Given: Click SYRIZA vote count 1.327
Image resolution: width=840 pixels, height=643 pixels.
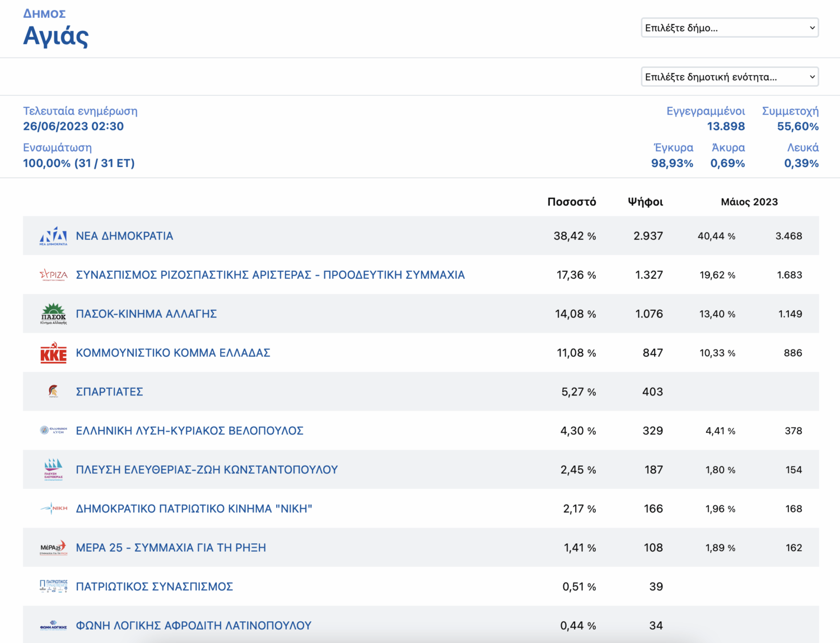Looking at the screenshot, I should tap(649, 275).
